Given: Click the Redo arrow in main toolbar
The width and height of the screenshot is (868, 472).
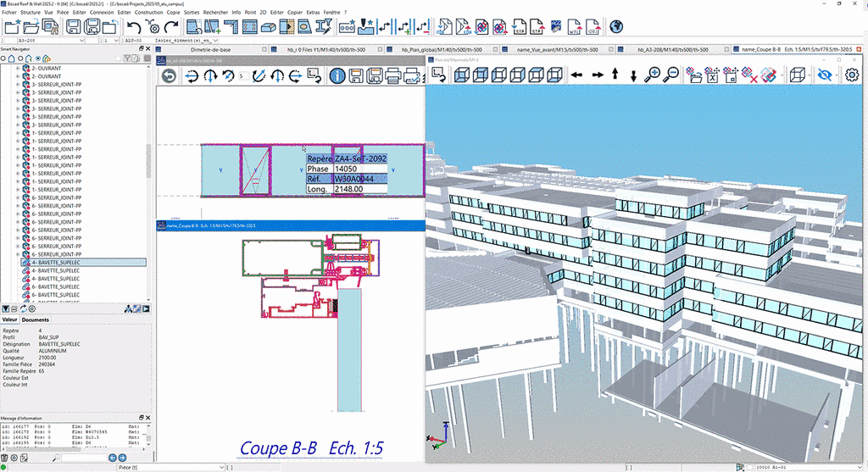Looking at the screenshot, I should [171, 28].
